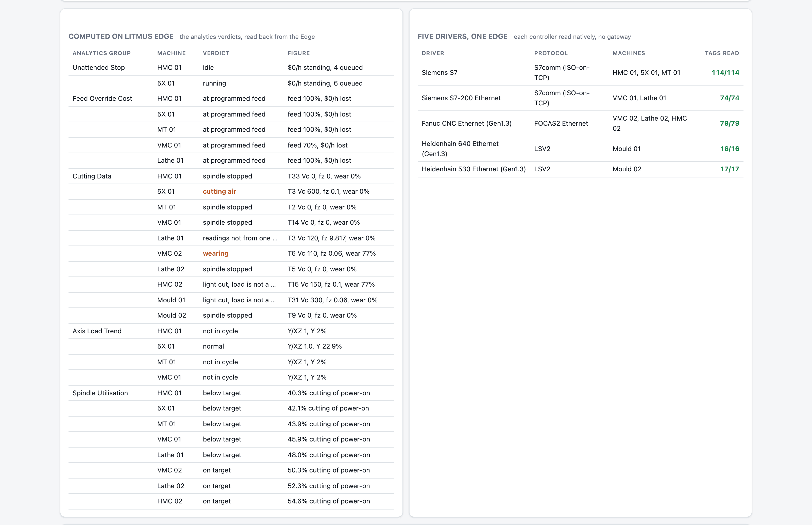
Task: Choose the 54.6% cutting of power-on figure
Action: 329,501
